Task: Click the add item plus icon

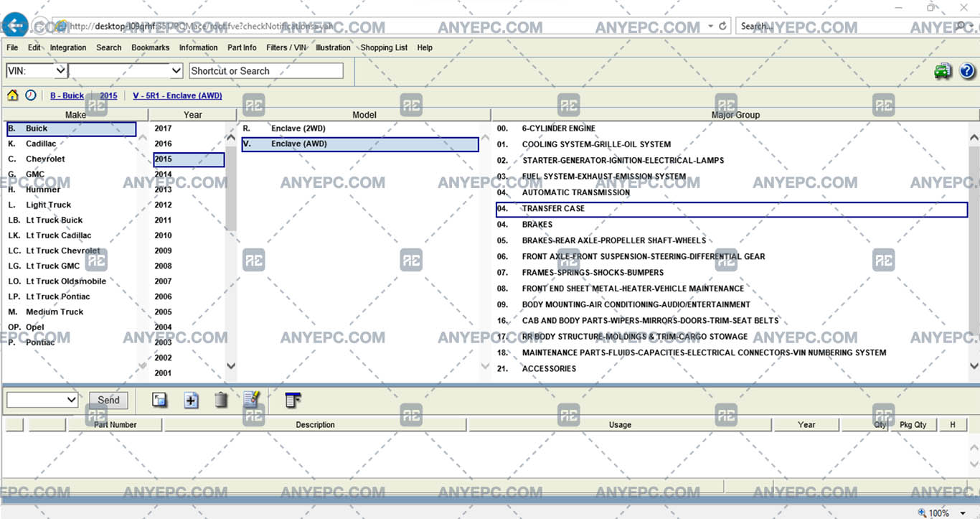Action: click(191, 400)
